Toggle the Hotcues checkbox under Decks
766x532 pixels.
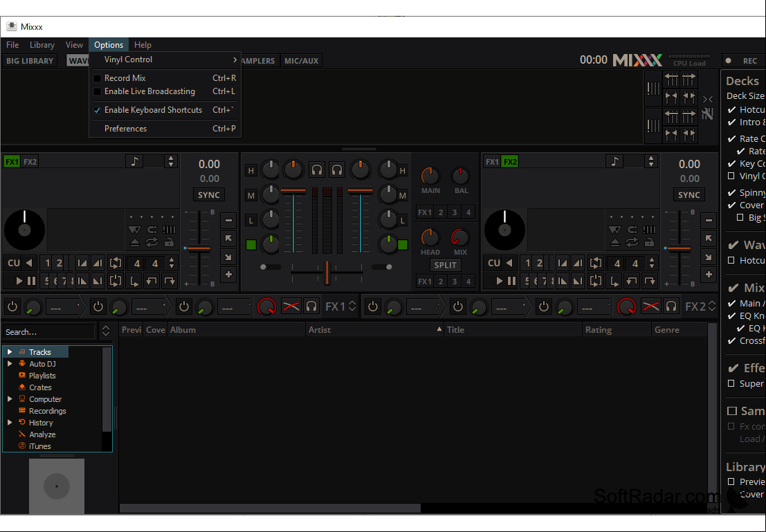731,110
